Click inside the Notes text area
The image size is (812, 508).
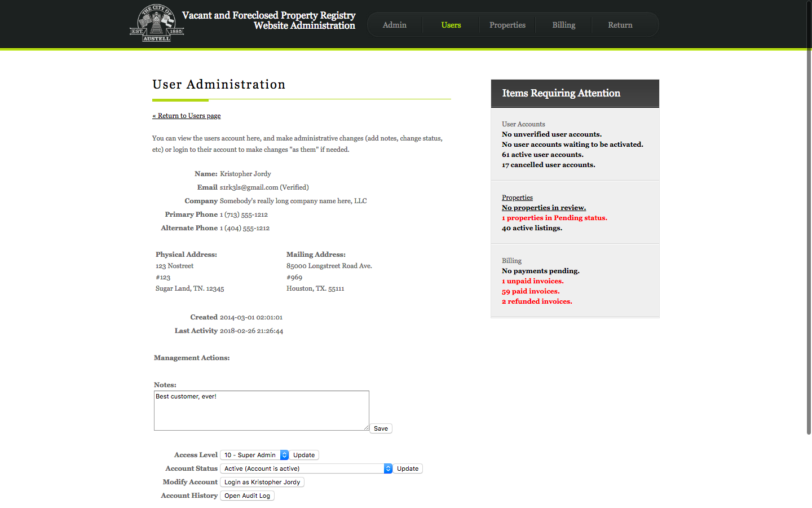point(262,410)
